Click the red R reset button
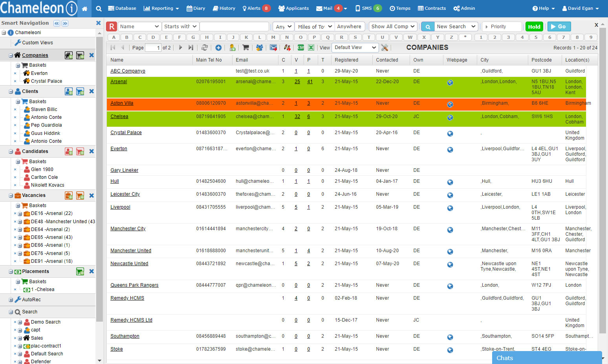608x364 pixels. tap(112, 26)
